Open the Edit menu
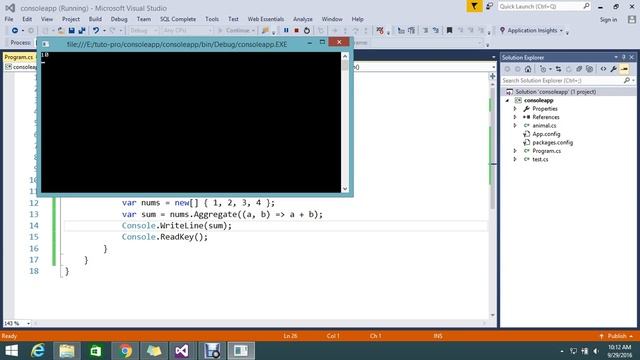 27,19
